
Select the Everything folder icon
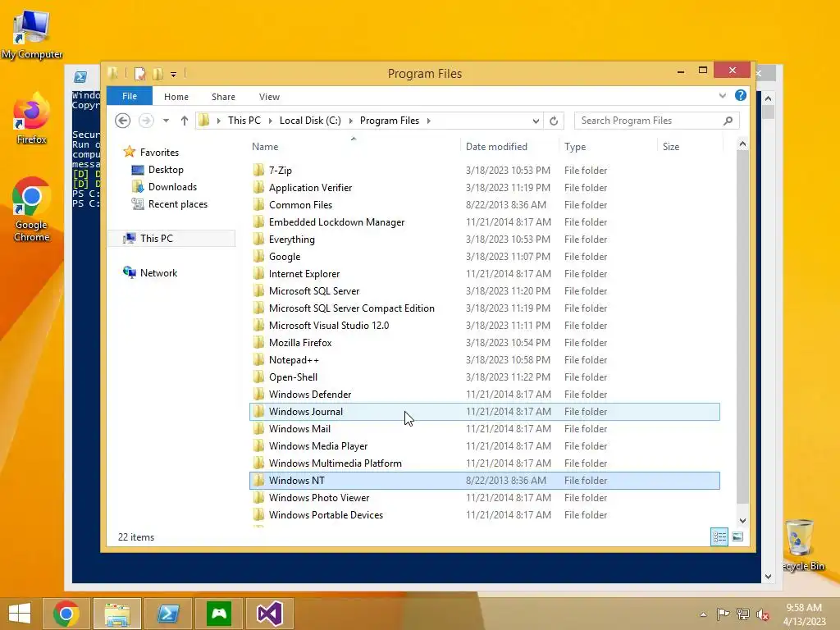pos(258,240)
